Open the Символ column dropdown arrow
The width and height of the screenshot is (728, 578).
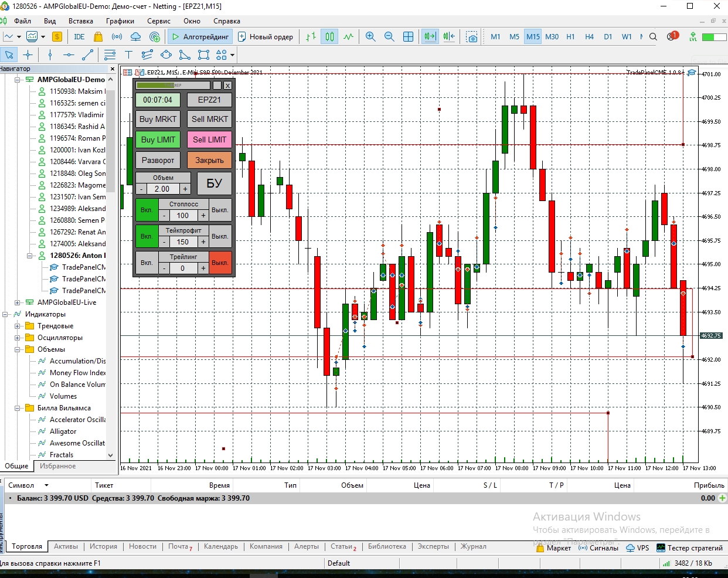[46, 485]
